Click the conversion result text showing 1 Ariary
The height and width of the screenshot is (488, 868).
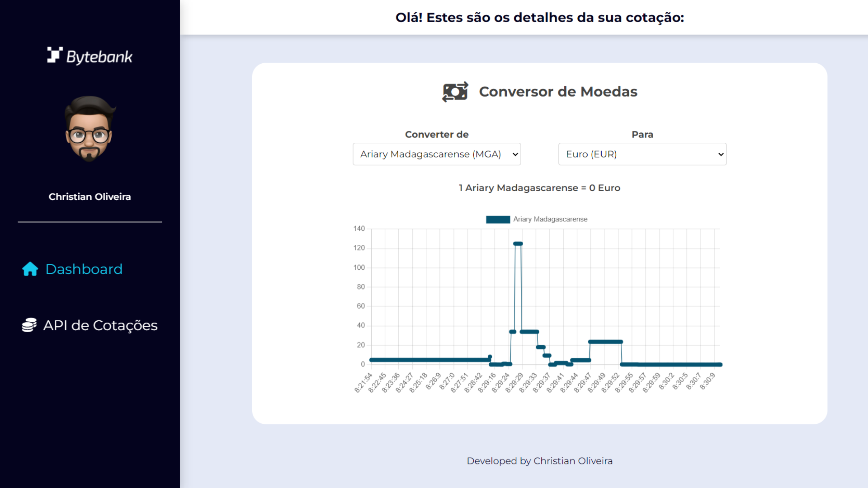(x=539, y=188)
